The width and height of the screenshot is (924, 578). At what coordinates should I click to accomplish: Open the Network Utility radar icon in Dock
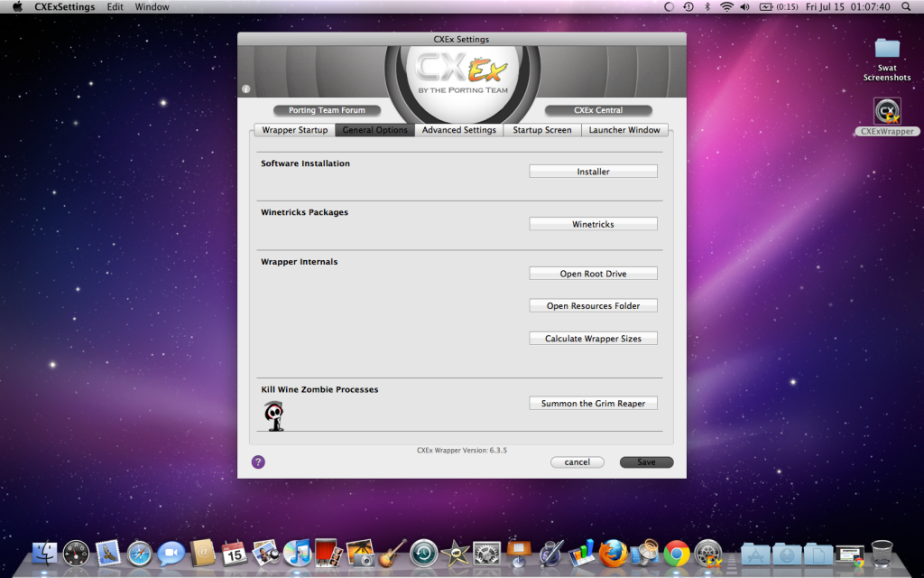645,554
